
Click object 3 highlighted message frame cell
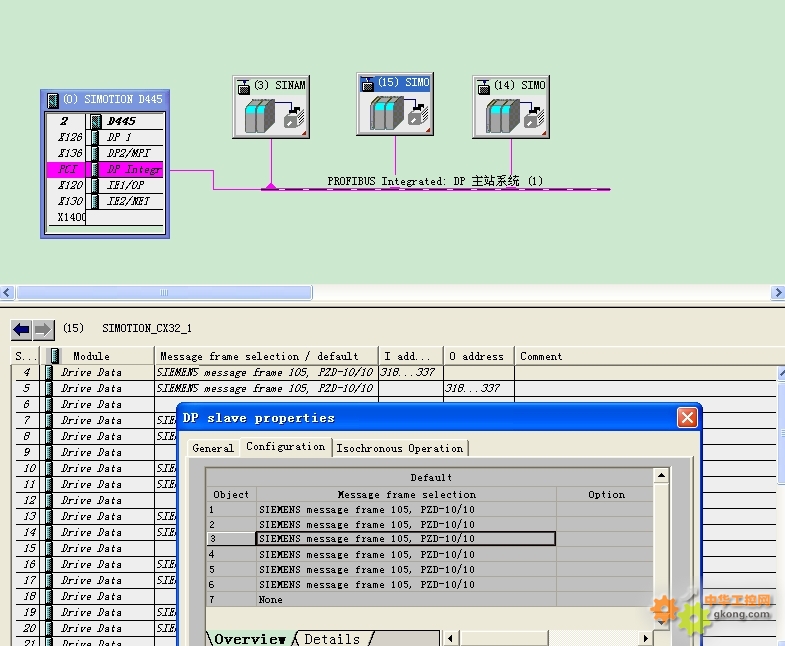406,539
